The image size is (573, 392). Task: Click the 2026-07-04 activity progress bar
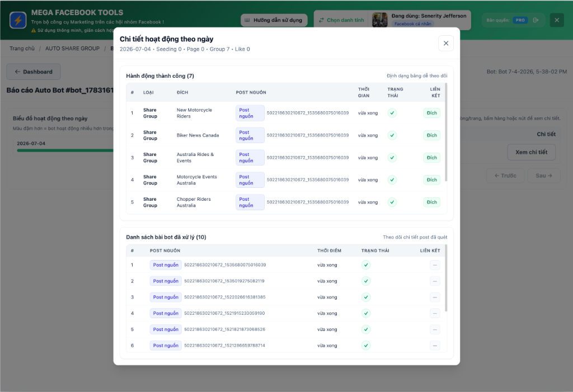pos(65,150)
